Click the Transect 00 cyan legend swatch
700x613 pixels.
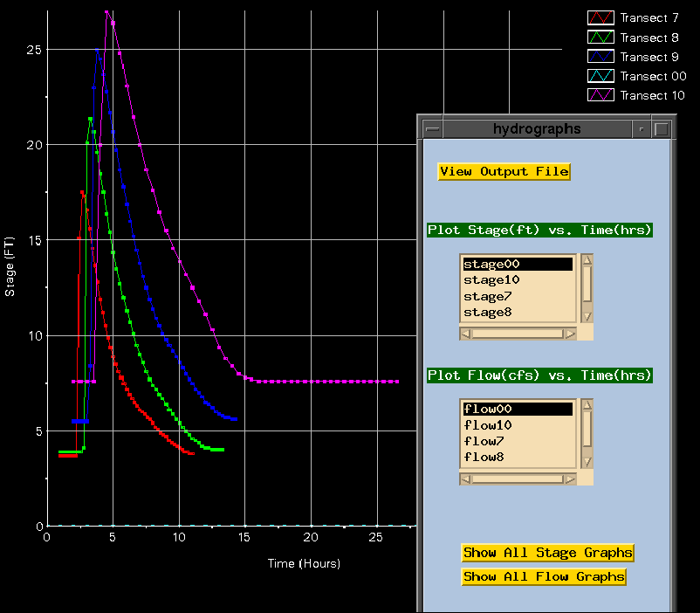click(x=600, y=76)
